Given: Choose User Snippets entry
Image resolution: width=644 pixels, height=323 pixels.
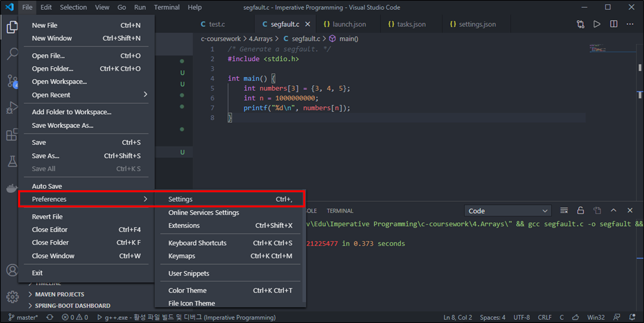Looking at the screenshot, I should pos(230,273).
